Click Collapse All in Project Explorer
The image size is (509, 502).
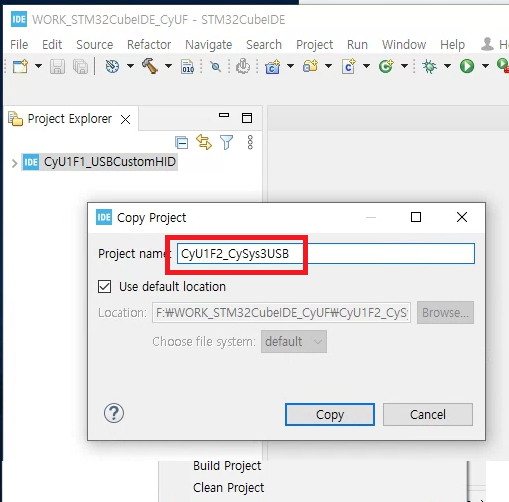(182, 143)
